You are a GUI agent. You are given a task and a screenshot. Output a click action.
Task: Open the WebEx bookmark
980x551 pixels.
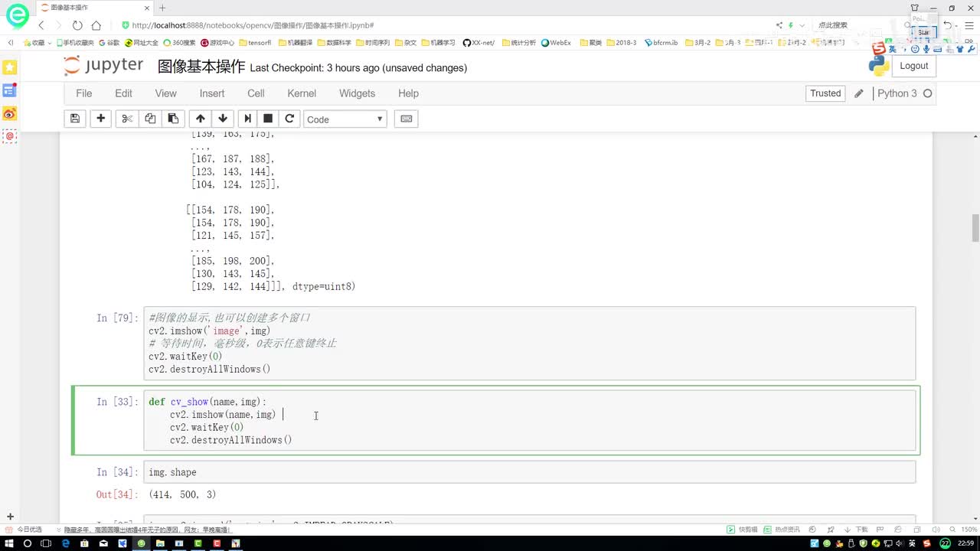[x=557, y=43]
